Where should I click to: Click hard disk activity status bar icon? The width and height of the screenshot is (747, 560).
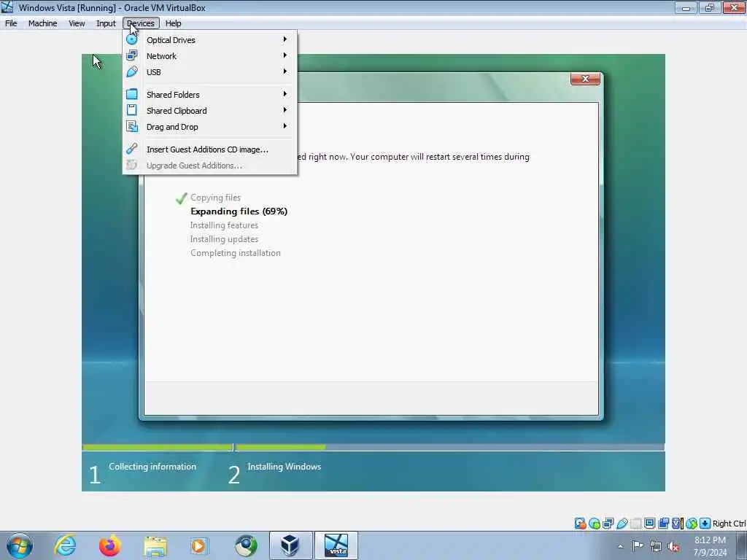coord(580,524)
